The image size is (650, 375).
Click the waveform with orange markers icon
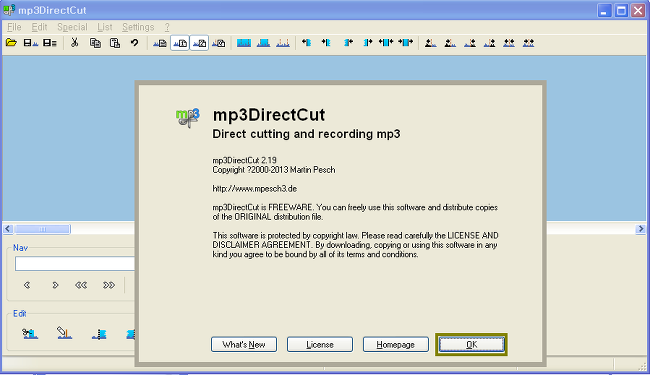tap(283, 43)
